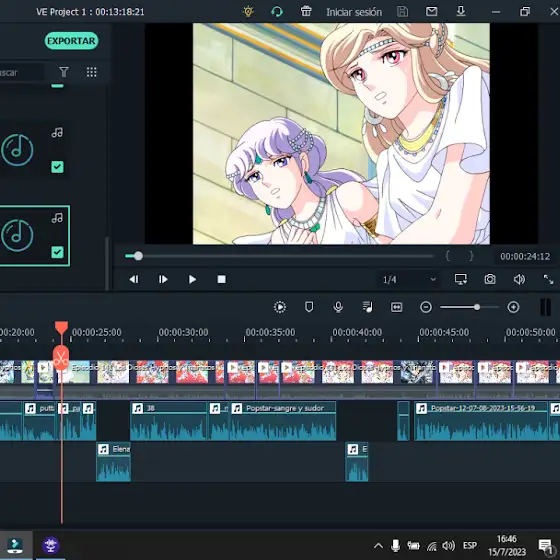
Task: Open the gift box icon
Action: (x=306, y=12)
